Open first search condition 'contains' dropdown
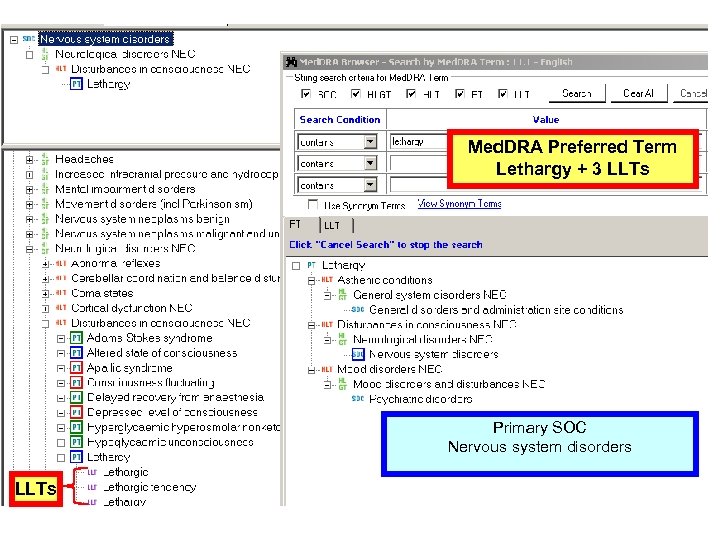 [x=371, y=142]
